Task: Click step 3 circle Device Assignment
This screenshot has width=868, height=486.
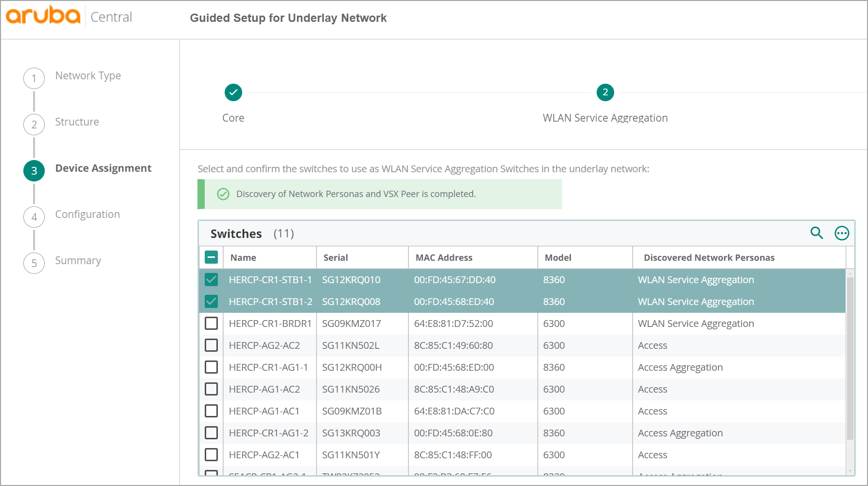Action: [34, 171]
